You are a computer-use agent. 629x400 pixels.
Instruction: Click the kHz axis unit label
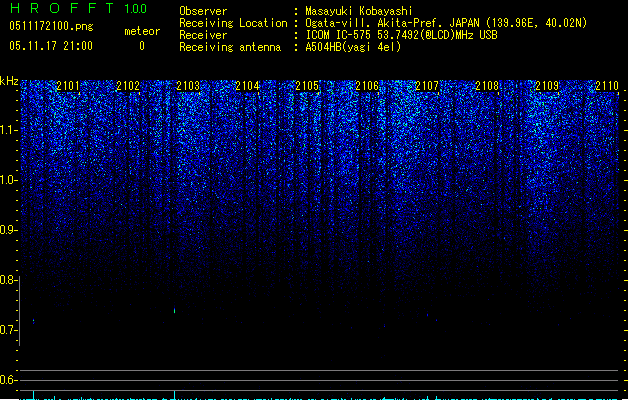point(9,81)
